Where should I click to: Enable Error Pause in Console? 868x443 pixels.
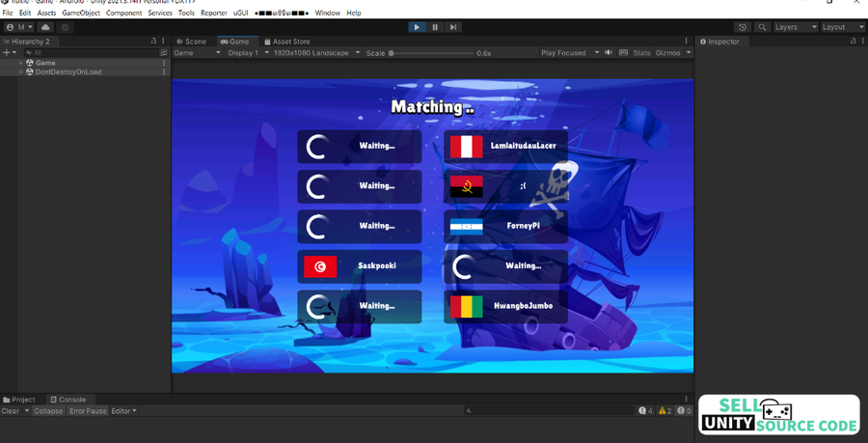tap(88, 411)
